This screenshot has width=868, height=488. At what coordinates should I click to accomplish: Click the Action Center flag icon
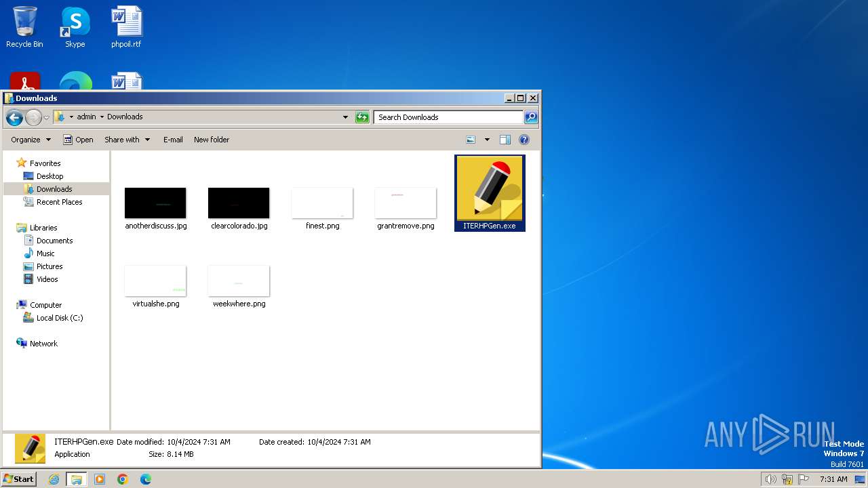pos(804,479)
